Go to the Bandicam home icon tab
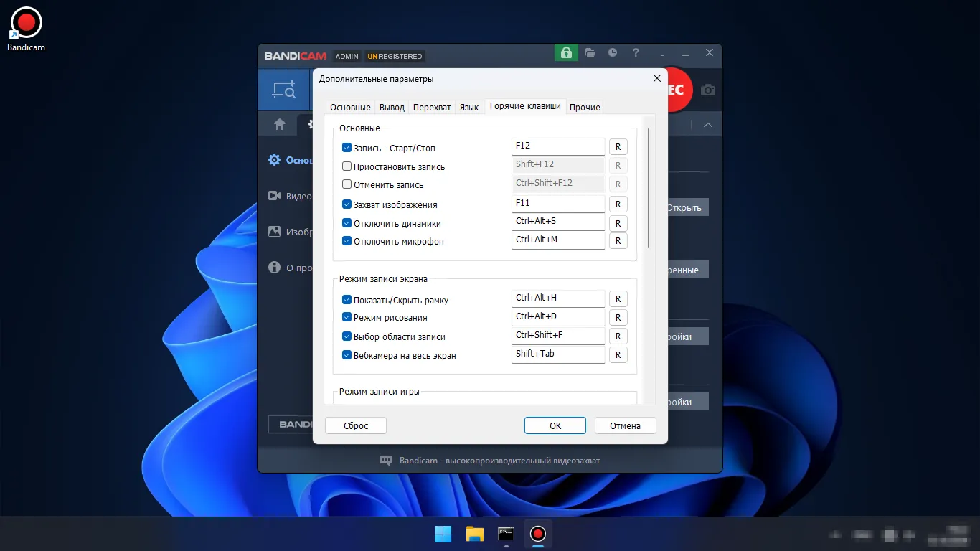980x551 pixels. point(280,124)
